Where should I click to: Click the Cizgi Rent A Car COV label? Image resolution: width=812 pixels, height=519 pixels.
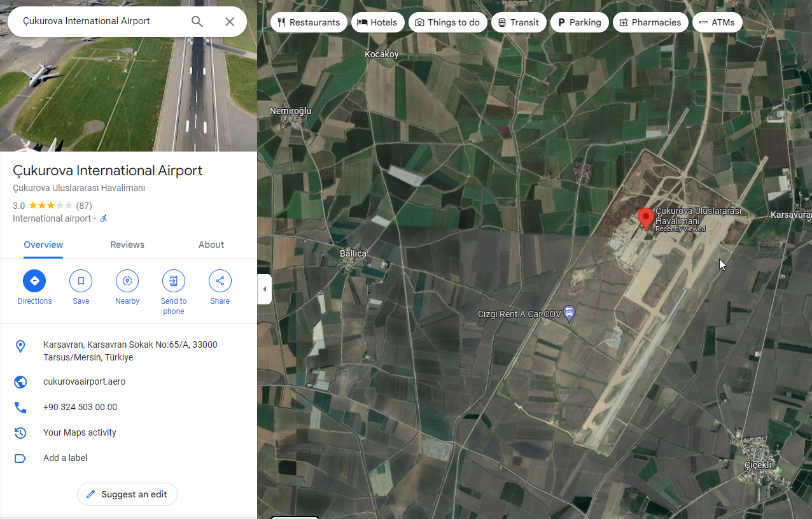pyautogui.click(x=519, y=314)
